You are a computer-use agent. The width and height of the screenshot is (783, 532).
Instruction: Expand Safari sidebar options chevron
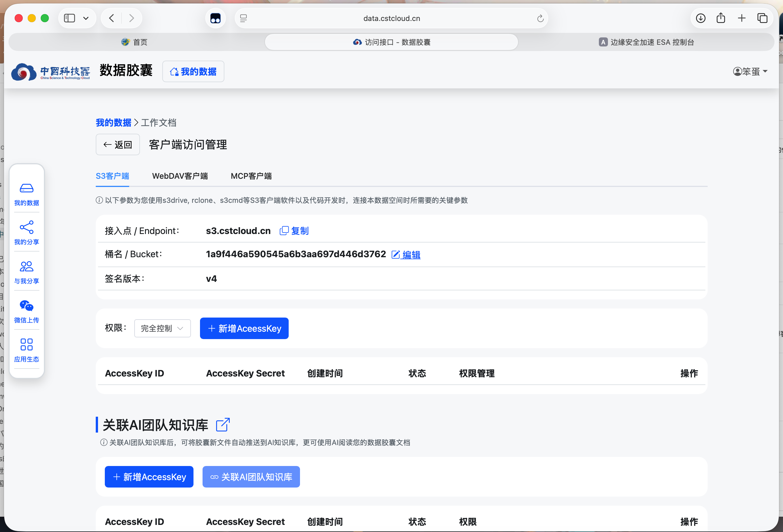86,18
